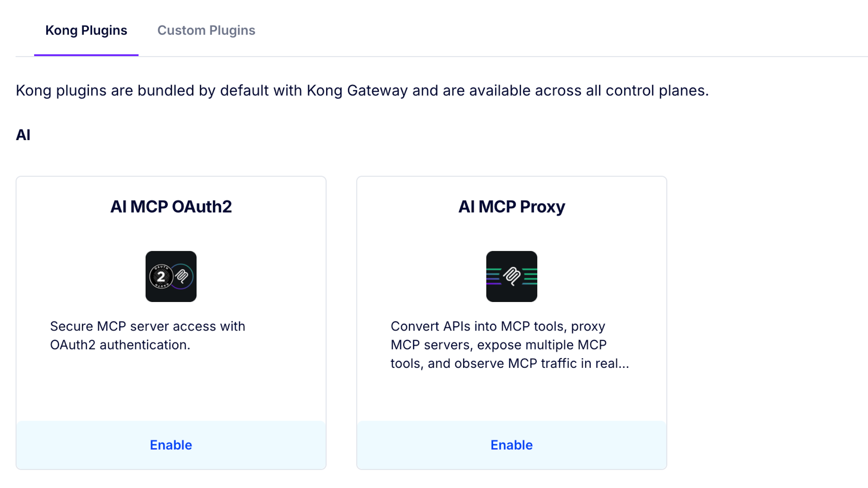This screenshot has height=488, width=868.
Task: Click the AI MCP Proxy card title
Action: (x=511, y=206)
